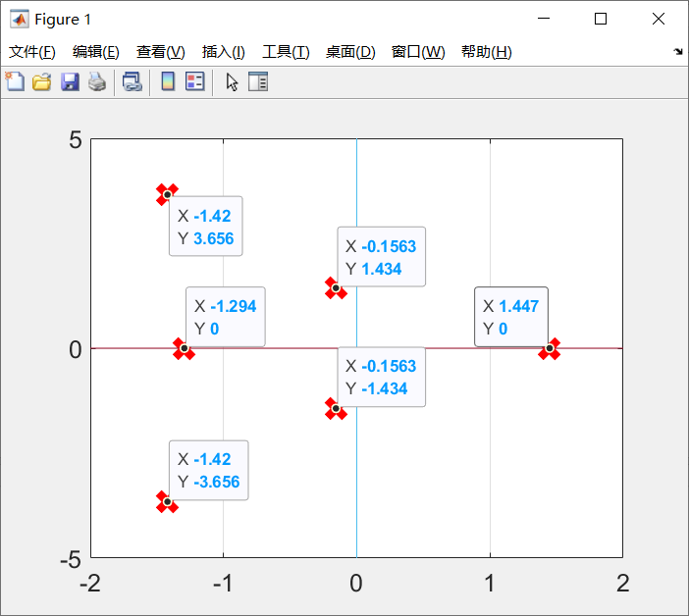Screen dimensions: 689x616
Task: Click the red marker at point -0.1563, -1.434
Action: 336,409
